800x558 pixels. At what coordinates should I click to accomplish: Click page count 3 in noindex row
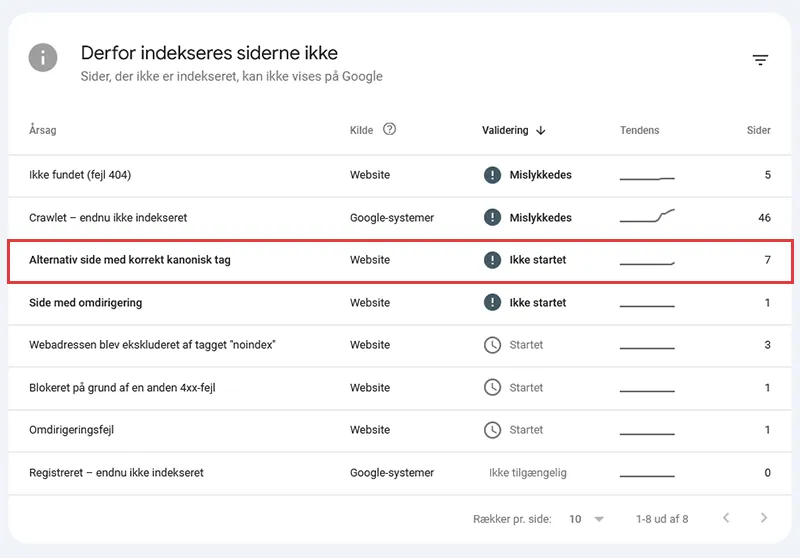pos(767,345)
